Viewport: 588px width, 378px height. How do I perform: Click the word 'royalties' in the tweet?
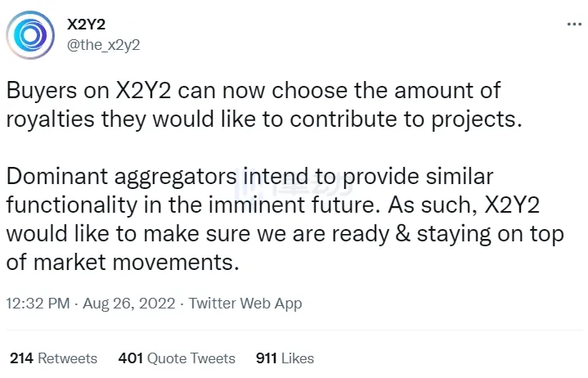click(50, 118)
